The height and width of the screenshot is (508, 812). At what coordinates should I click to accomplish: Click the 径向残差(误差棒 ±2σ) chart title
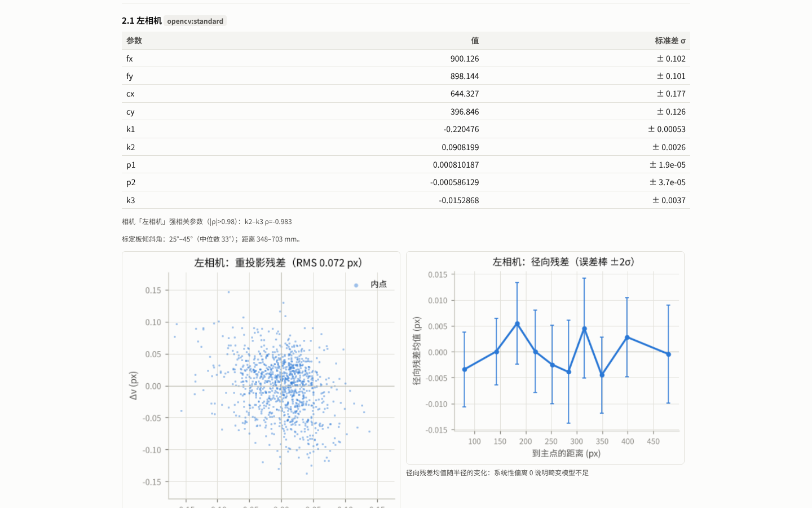(x=565, y=262)
